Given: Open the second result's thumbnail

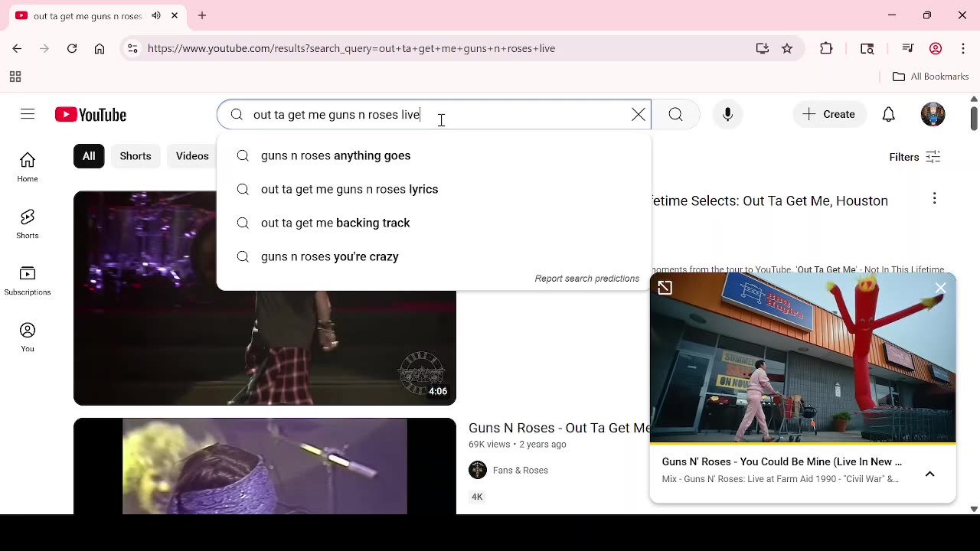Looking at the screenshot, I should click(x=265, y=466).
